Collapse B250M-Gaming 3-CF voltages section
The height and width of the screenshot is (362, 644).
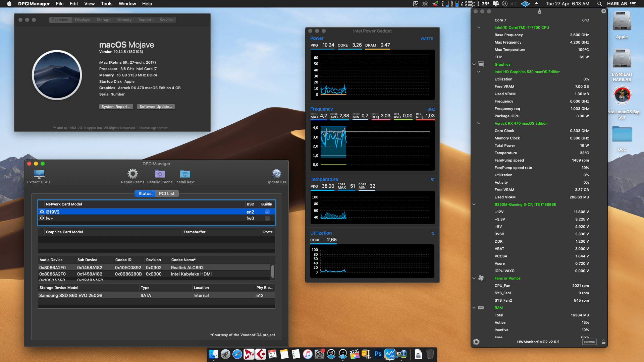474,204
